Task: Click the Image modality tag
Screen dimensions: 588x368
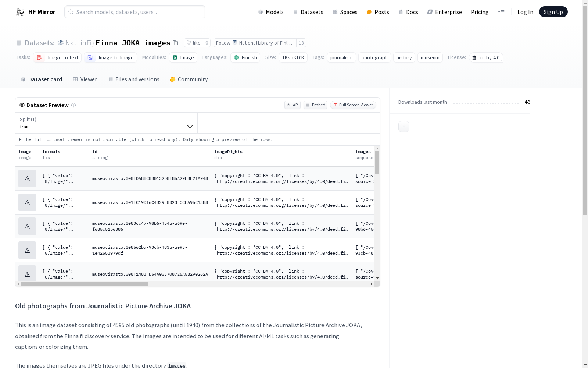Action: (x=183, y=57)
